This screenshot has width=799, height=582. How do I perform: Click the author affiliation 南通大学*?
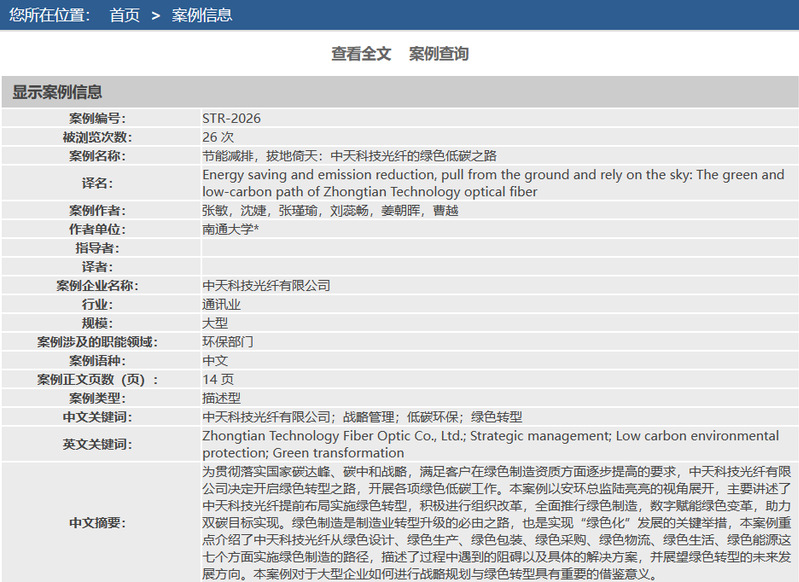230,229
